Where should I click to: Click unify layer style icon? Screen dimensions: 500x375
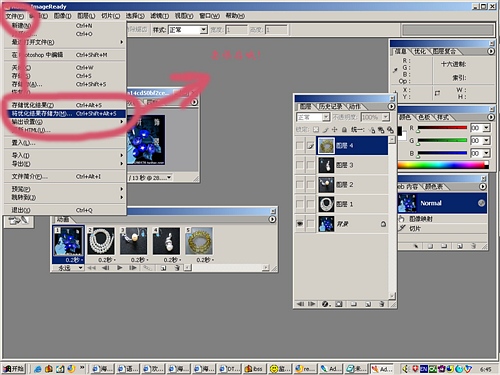click(x=390, y=130)
